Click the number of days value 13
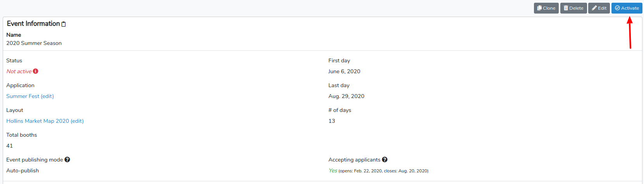 pyautogui.click(x=332, y=121)
